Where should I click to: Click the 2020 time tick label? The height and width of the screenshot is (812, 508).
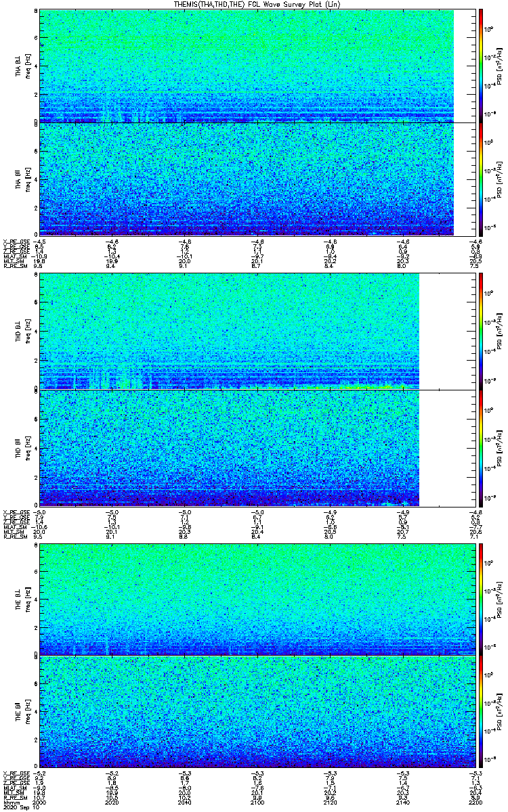(x=112, y=802)
